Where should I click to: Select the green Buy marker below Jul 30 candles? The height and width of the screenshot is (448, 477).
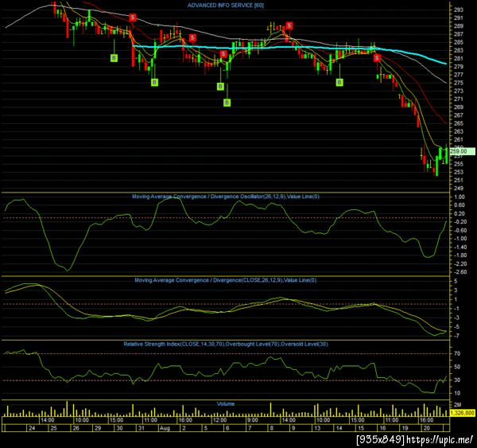tap(114, 58)
